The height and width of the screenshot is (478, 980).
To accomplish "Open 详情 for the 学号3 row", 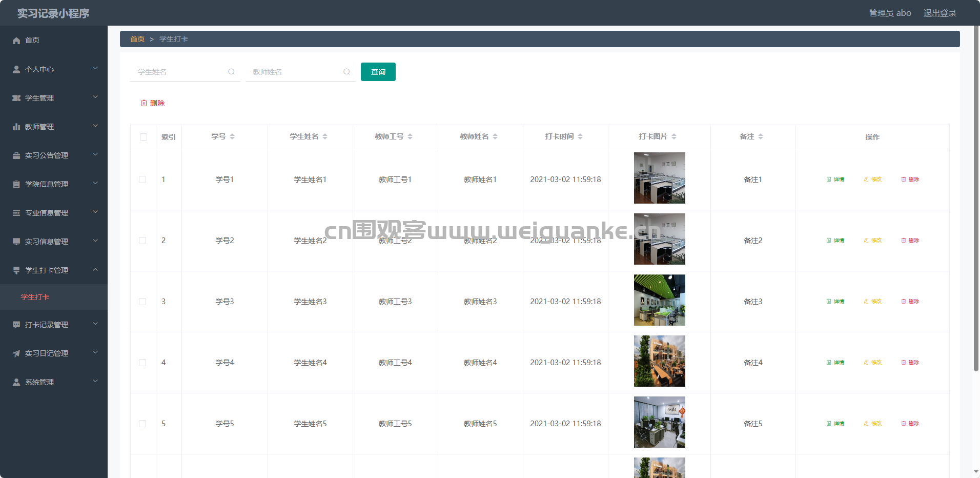I will point(835,302).
